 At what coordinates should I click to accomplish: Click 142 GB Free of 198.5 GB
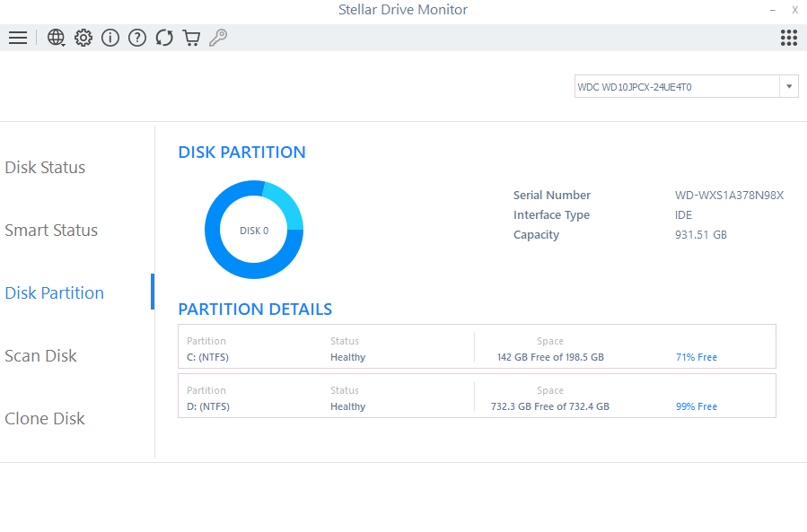point(550,357)
